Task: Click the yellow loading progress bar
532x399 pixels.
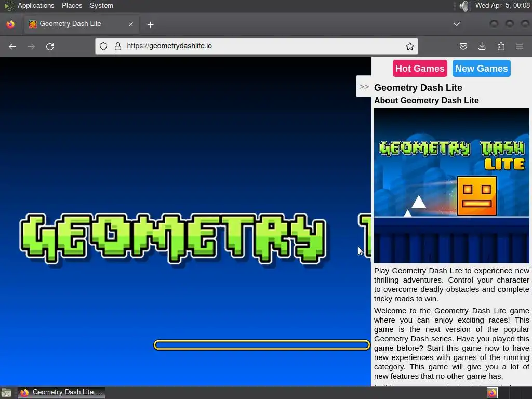Action: [x=262, y=345]
